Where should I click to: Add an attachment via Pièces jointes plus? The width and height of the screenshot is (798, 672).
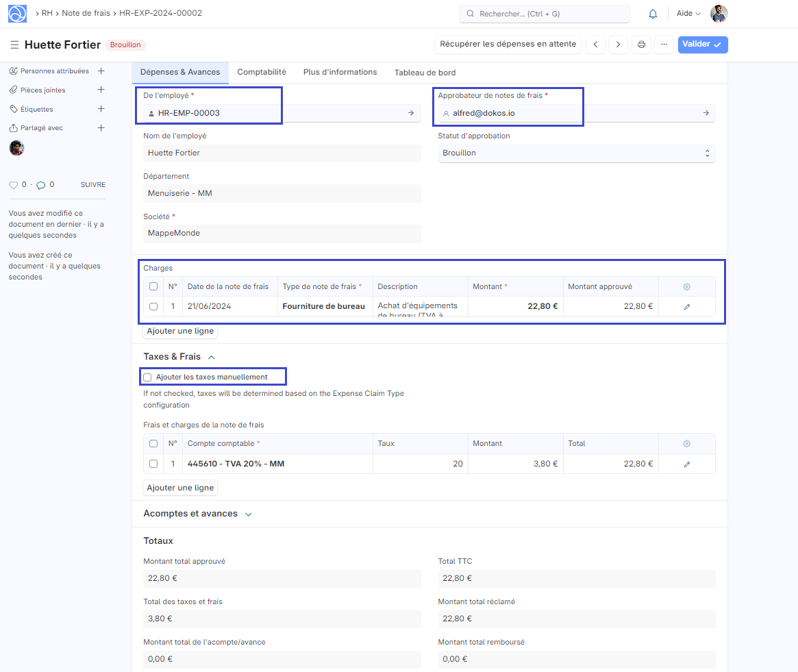(101, 90)
